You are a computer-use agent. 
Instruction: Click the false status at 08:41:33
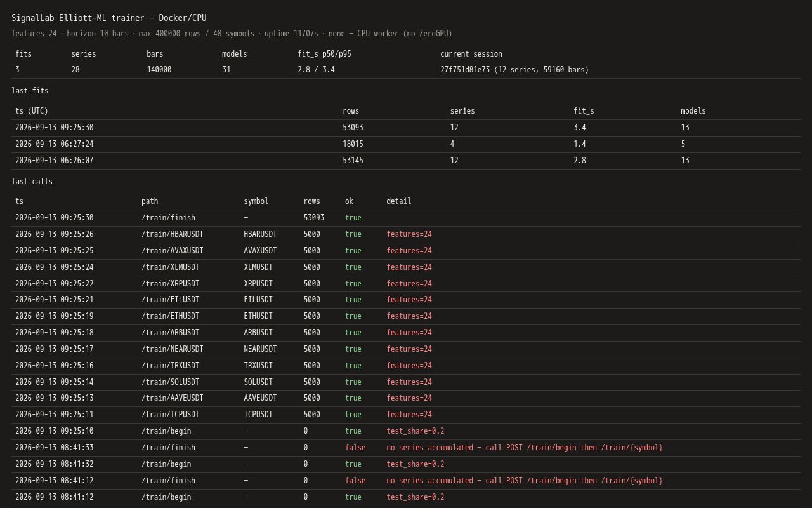tap(355, 448)
